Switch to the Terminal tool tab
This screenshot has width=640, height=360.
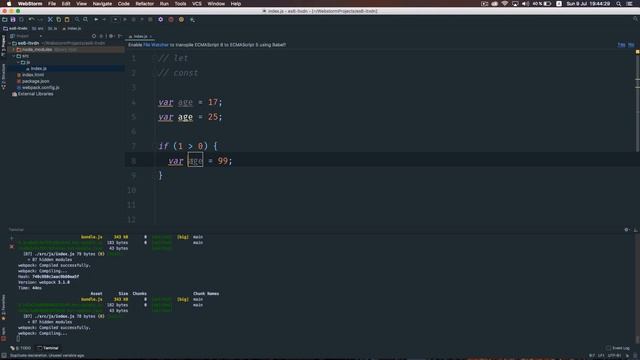[48, 348]
